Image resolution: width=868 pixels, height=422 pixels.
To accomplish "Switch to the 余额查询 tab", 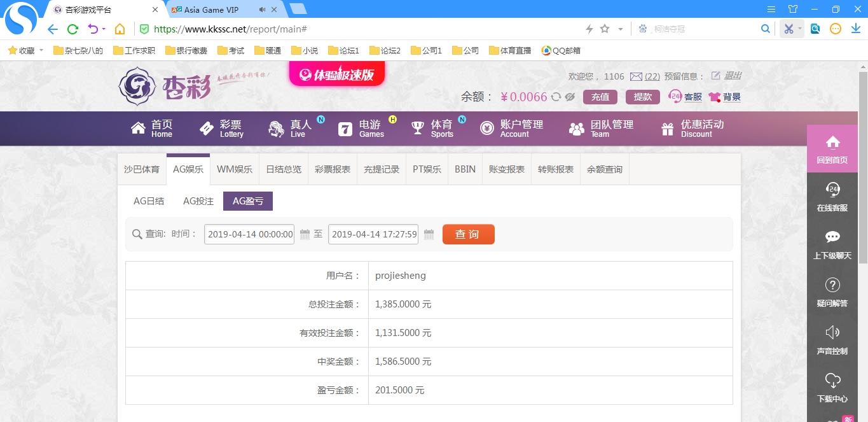I will coord(605,169).
